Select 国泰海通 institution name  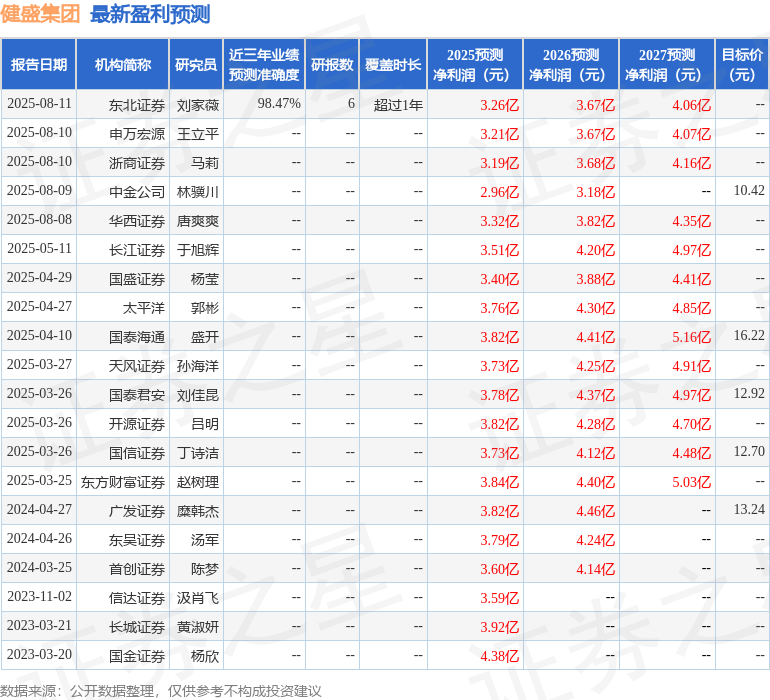coord(137,336)
